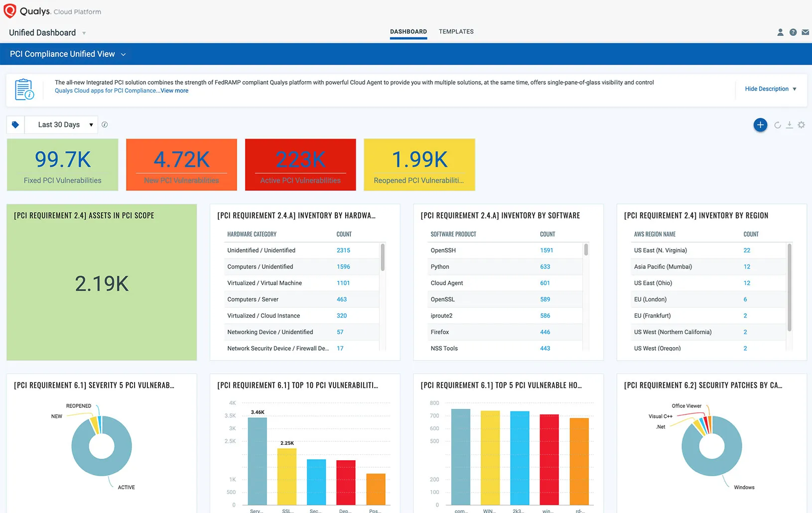Click the blue add widget plus button
Image resolution: width=812 pixels, height=513 pixels.
click(x=760, y=125)
